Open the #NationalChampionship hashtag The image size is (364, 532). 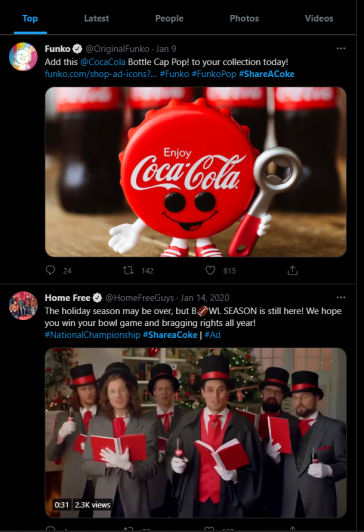click(93, 335)
